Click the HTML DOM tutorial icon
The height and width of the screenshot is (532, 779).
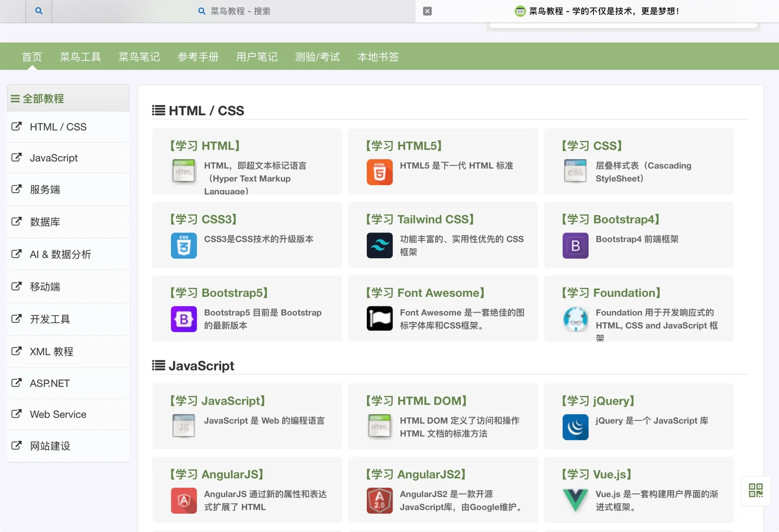coord(379,427)
